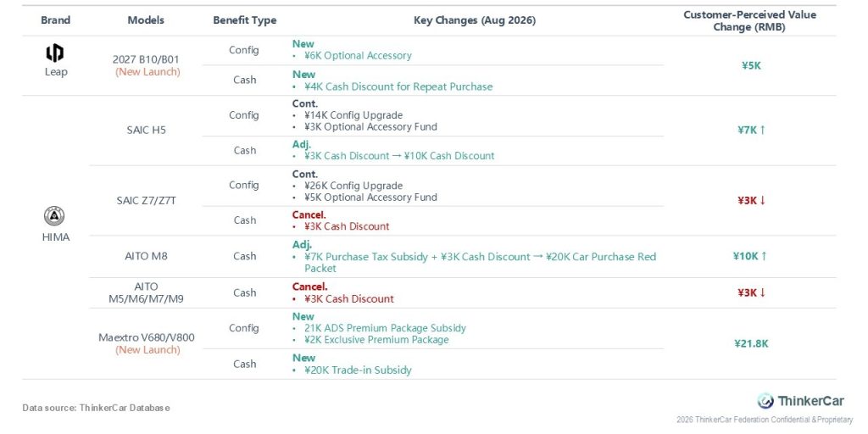Click the ¥4K Cash Discount for Repeat Purchase
The height and width of the screenshot is (434, 868).
(398, 86)
